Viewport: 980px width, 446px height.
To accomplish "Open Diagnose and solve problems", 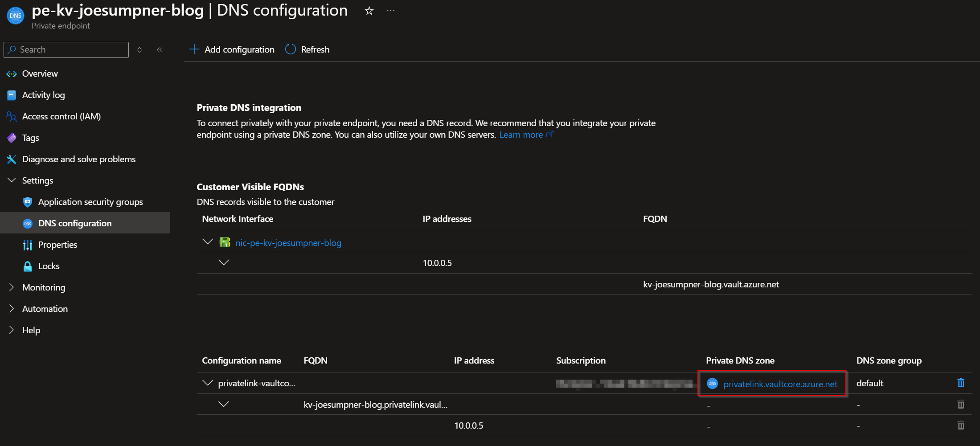I will [79, 160].
